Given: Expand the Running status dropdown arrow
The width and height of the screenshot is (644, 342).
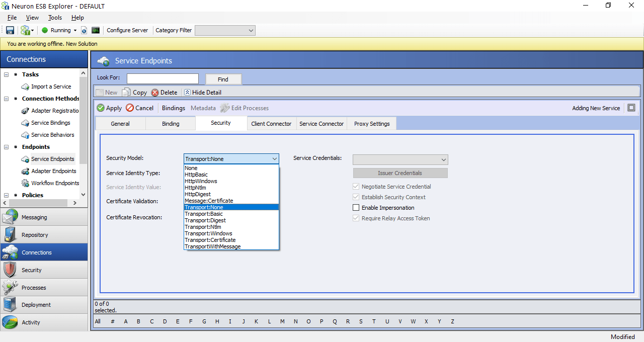Looking at the screenshot, I should pyautogui.click(x=75, y=31).
